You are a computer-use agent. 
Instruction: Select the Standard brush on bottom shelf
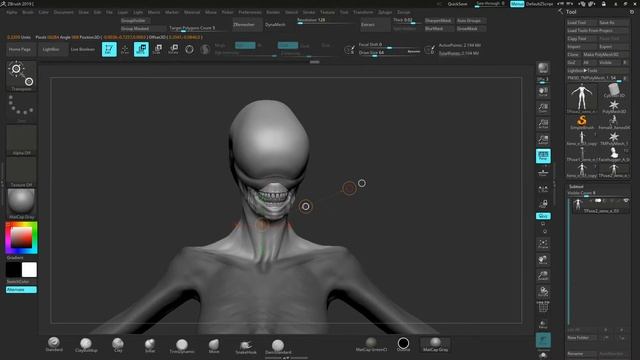click(x=54, y=344)
